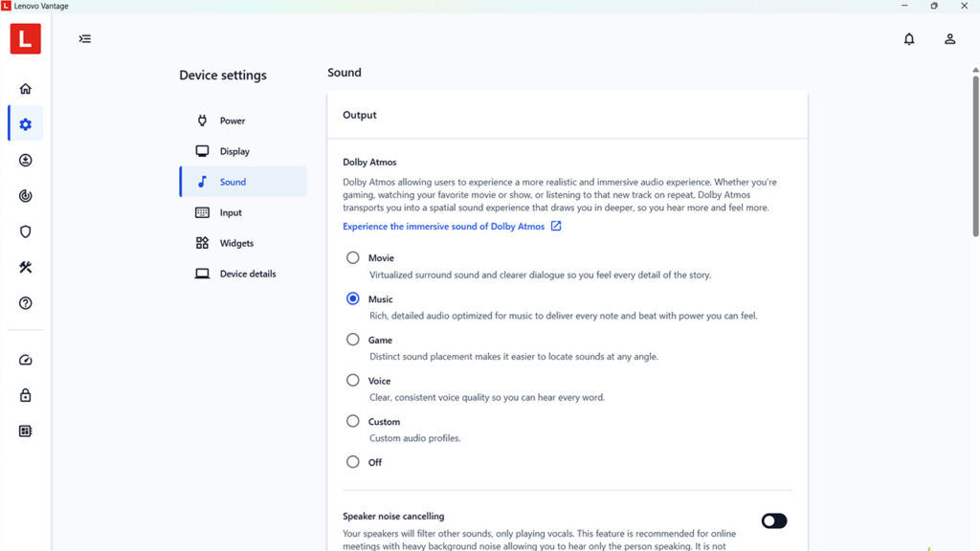Open the bottom grid panel sidebar icon

coord(26,431)
